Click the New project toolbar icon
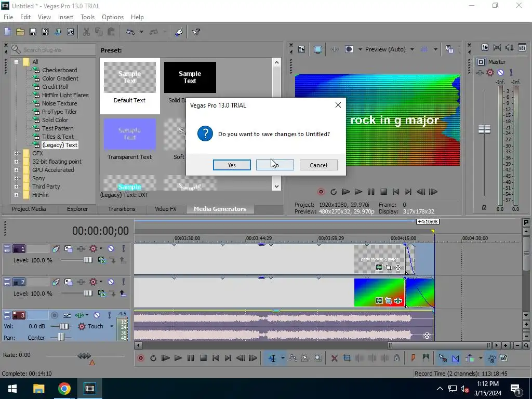The height and width of the screenshot is (399, 532). (7, 32)
